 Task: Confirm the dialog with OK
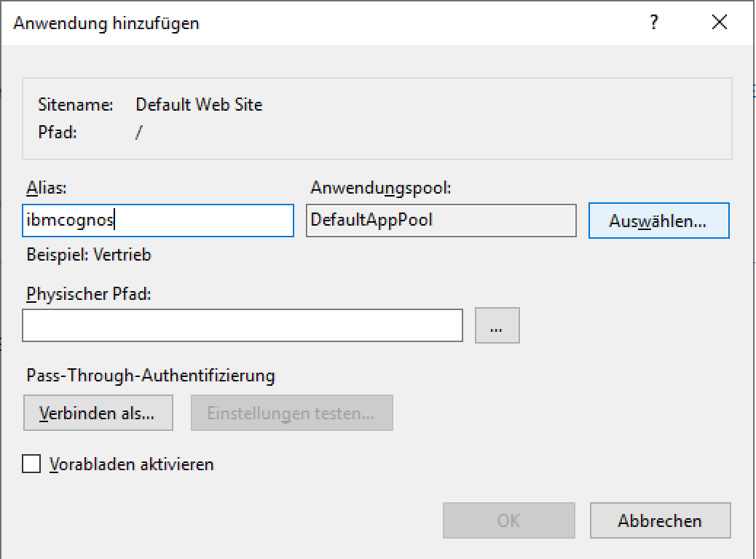(x=508, y=520)
